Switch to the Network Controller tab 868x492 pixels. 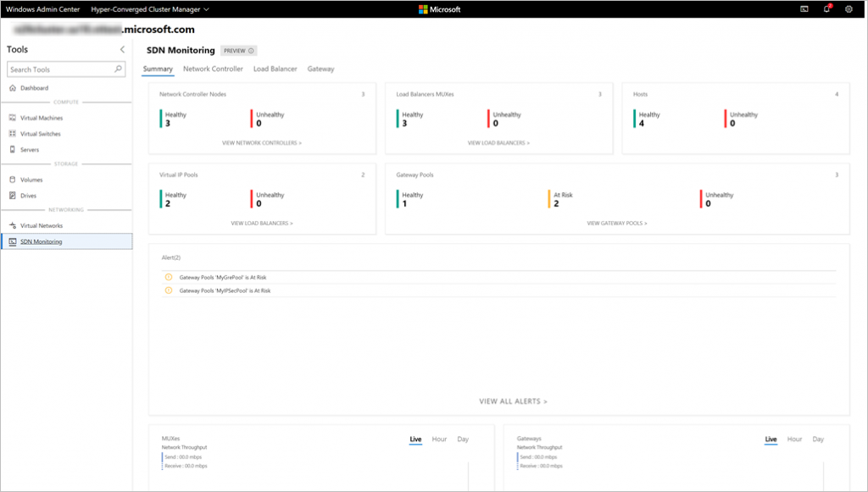(x=213, y=69)
